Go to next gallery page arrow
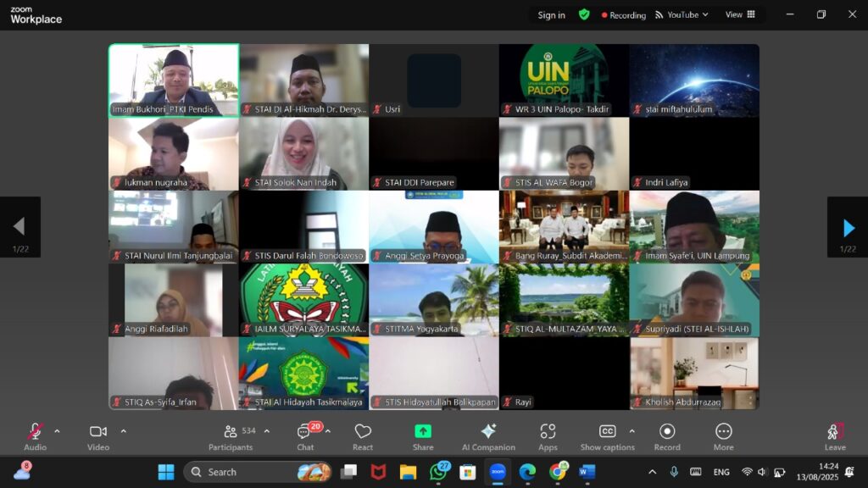The height and width of the screenshot is (488, 868). pos(848,226)
